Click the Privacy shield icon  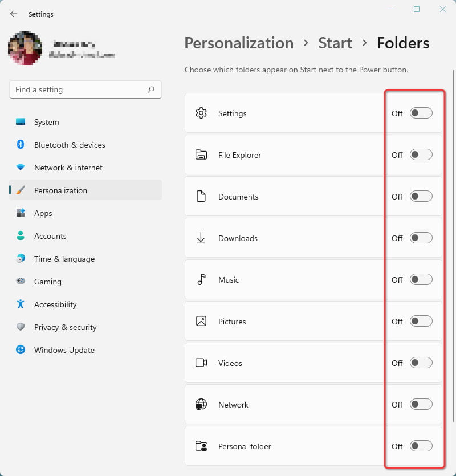coord(21,327)
